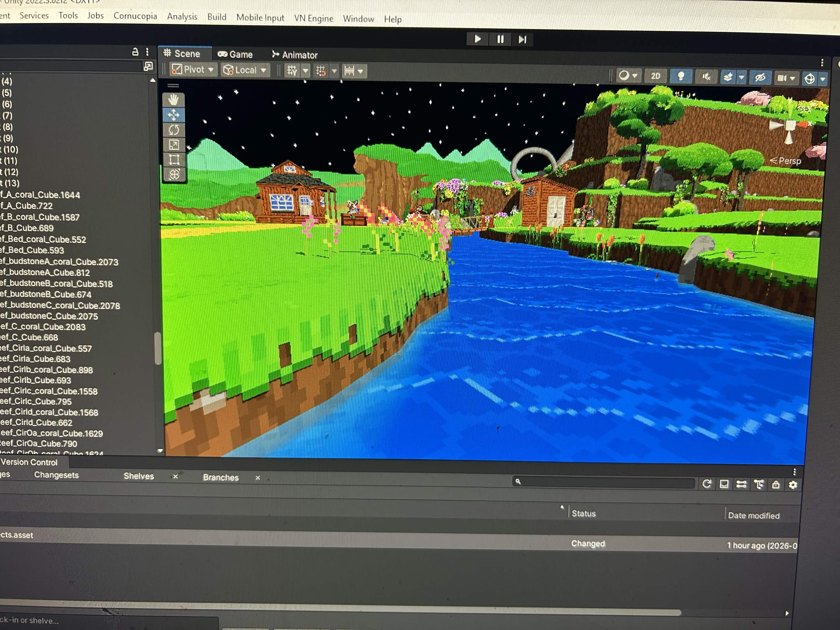The image size is (840, 630).
Task: Toggle 2D view mode
Action: 655,76
